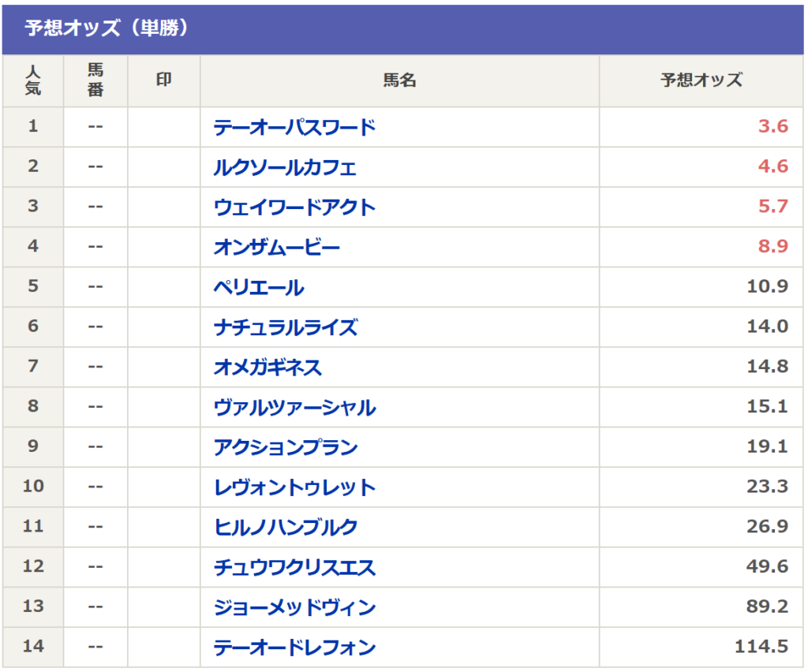Open horse link オンザムービー

pyautogui.click(x=277, y=247)
